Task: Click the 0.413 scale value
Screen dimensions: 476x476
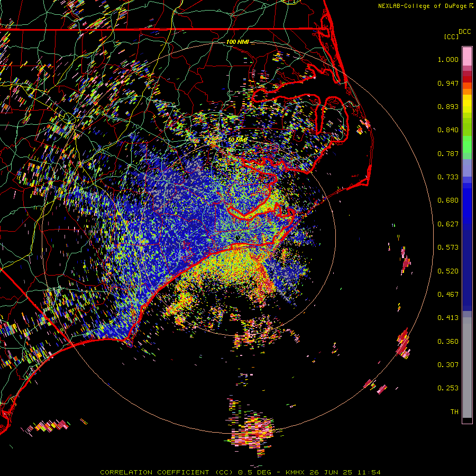Action: point(448,318)
